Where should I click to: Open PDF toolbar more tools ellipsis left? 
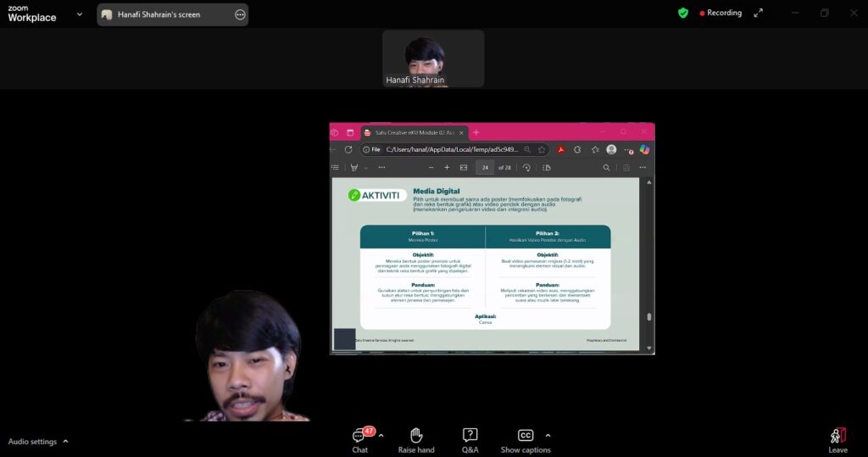pos(381,167)
